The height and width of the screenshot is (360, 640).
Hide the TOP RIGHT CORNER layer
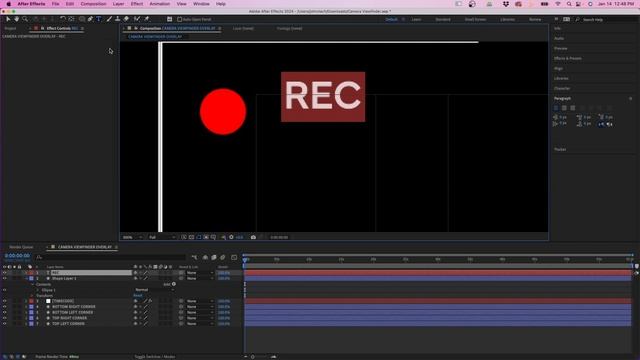click(x=4, y=318)
